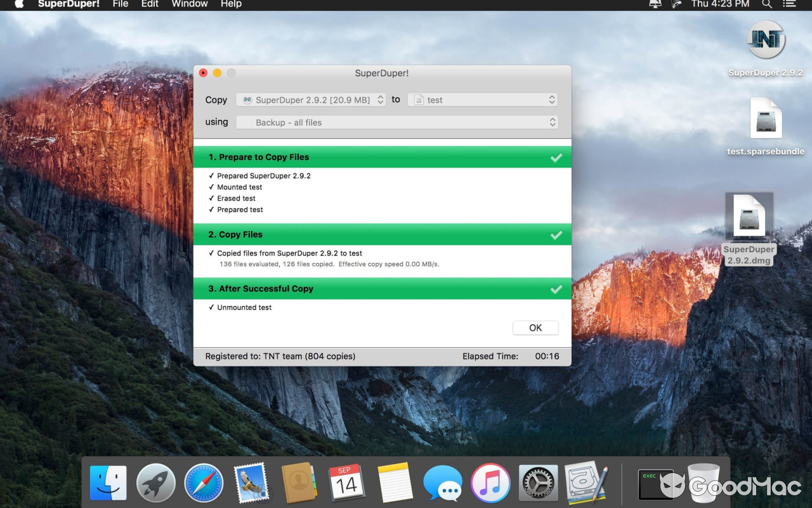
Task: Open Disk Utility from the Dock
Action: tap(584, 483)
